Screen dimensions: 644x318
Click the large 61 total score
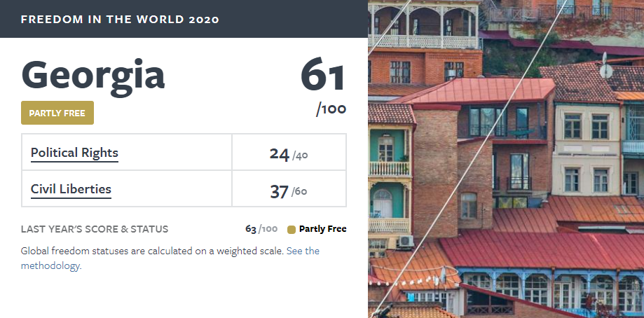pos(323,75)
